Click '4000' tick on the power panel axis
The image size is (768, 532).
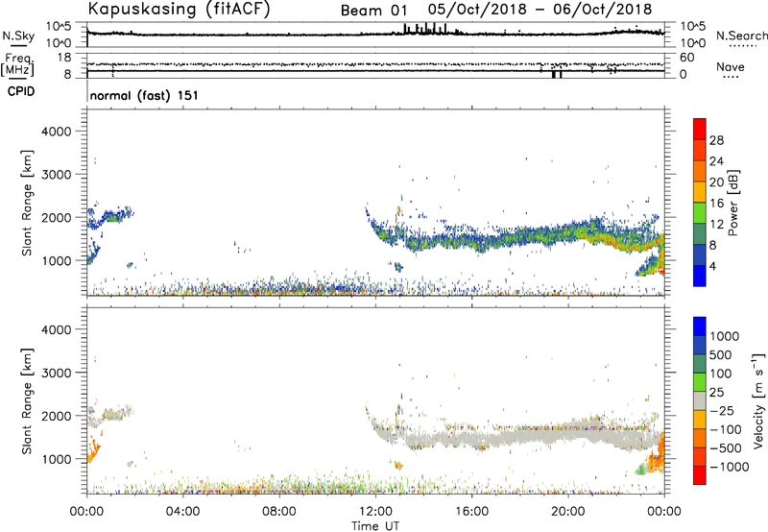click(x=56, y=132)
